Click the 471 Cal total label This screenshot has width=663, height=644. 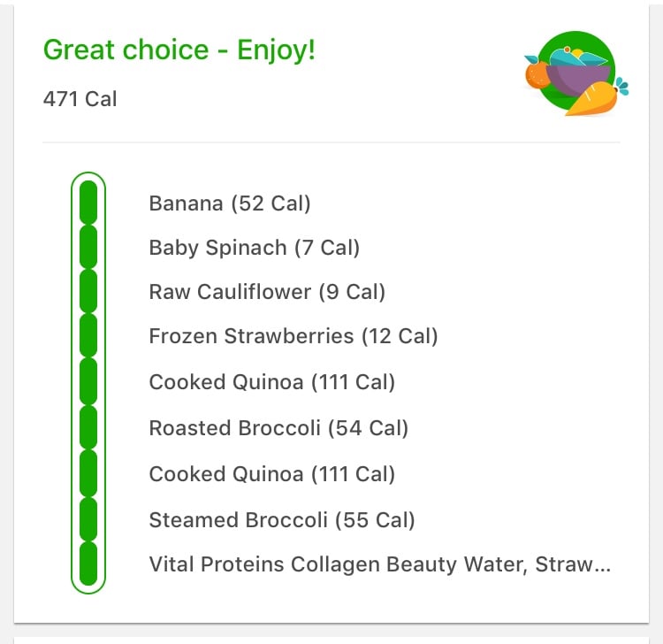click(80, 97)
